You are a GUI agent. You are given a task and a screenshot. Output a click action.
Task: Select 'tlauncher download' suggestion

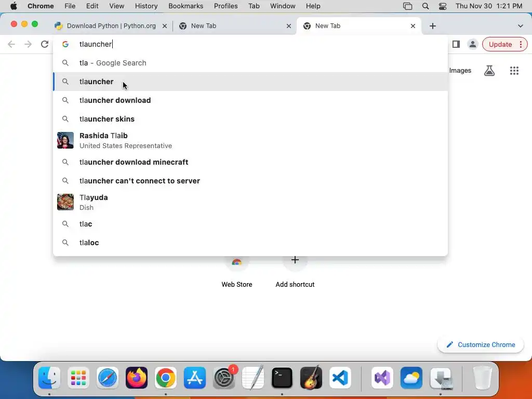250,100
